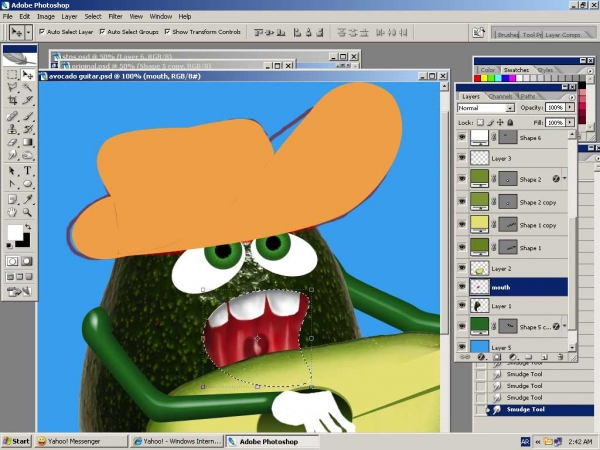Viewport: 600px width, 450px height.
Task: Select the Brush tool
Action: (x=28, y=116)
